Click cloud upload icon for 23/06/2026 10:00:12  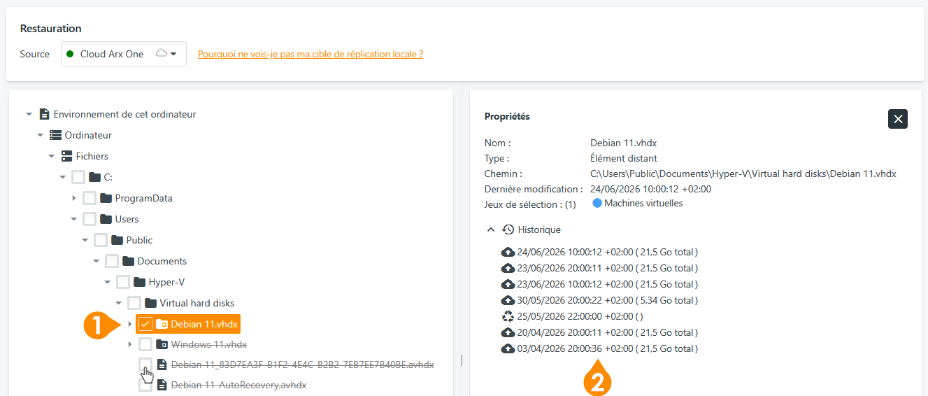[x=508, y=284]
